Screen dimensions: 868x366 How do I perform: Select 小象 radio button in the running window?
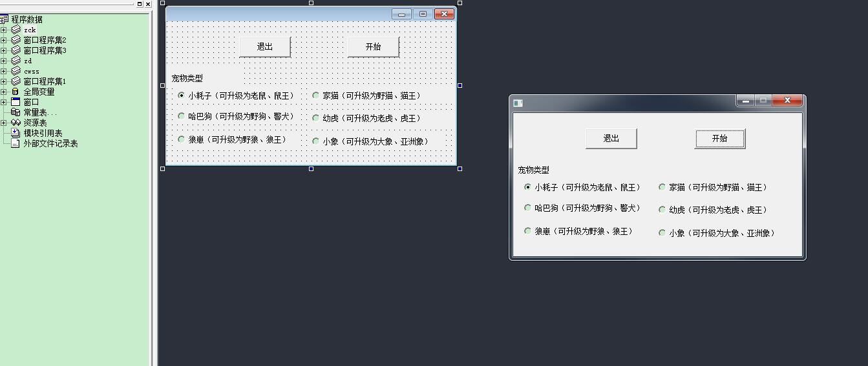tap(662, 233)
